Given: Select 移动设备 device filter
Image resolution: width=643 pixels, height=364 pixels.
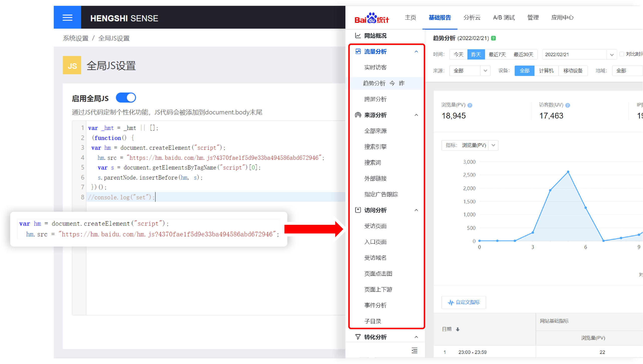Looking at the screenshot, I should 573,71.
